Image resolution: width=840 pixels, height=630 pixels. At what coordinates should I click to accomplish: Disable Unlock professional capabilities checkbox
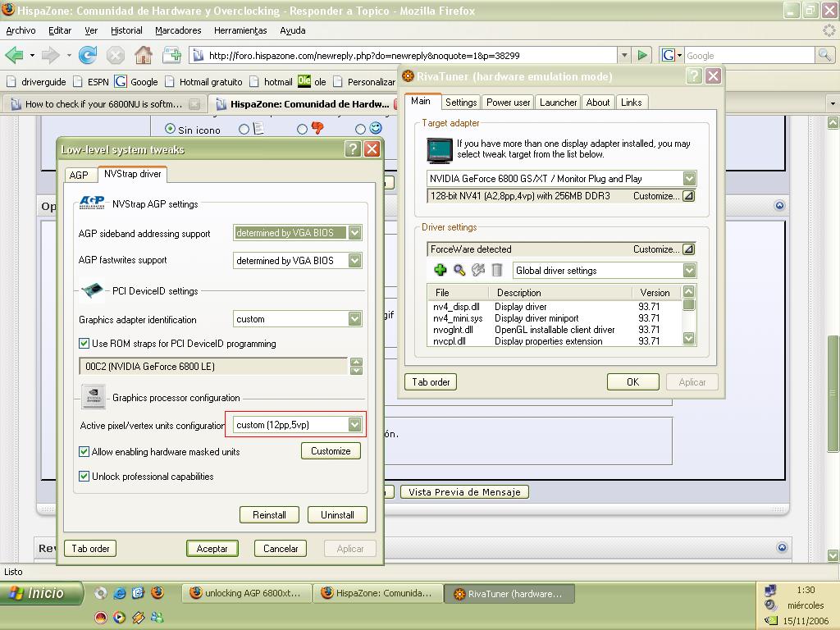point(84,477)
